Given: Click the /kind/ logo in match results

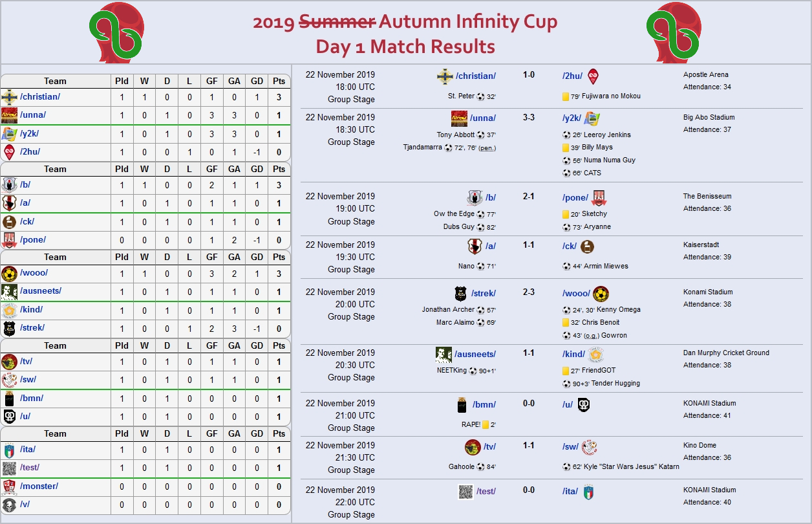Looking at the screenshot, I should tap(596, 355).
